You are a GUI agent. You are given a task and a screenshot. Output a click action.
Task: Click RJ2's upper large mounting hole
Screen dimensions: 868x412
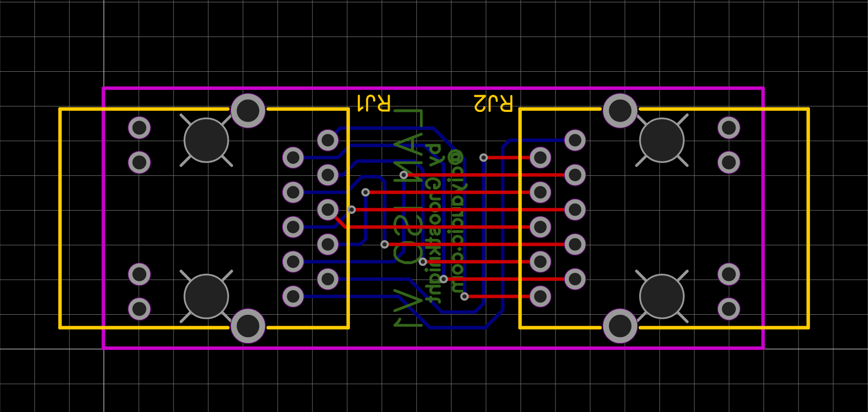(662, 140)
